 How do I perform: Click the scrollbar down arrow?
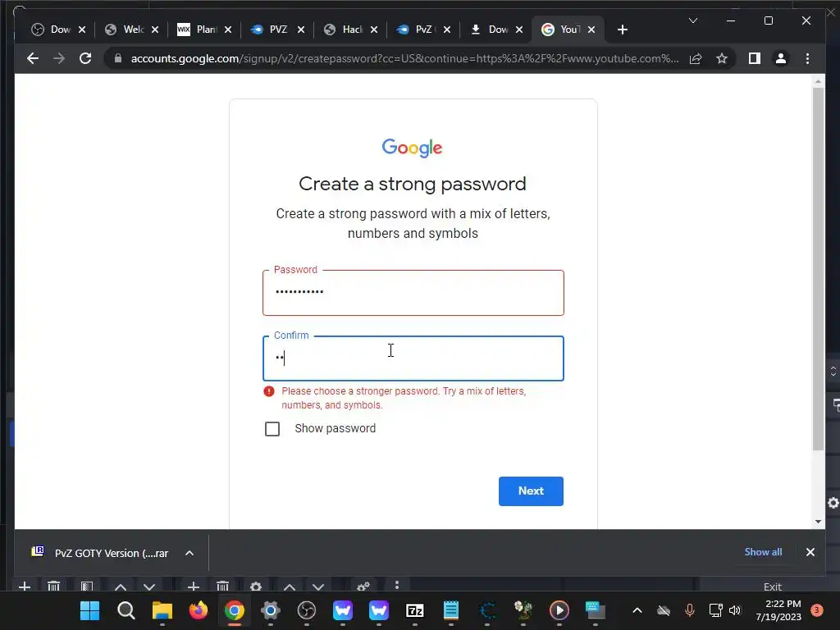tap(818, 521)
